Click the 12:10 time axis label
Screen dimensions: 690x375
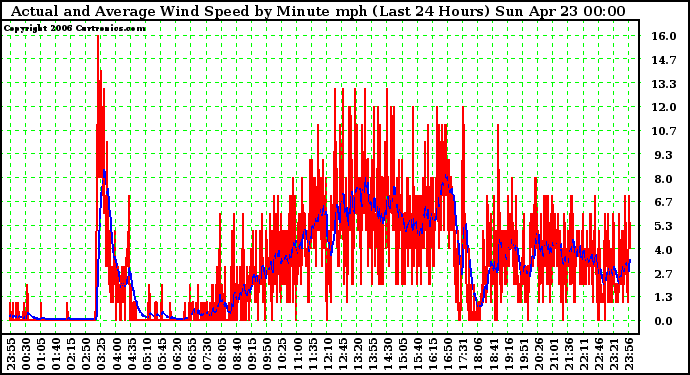(x=327, y=354)
